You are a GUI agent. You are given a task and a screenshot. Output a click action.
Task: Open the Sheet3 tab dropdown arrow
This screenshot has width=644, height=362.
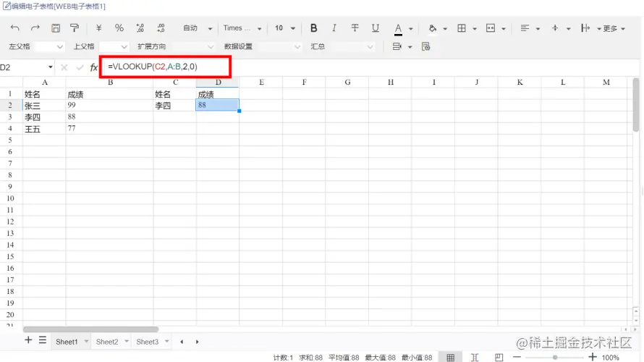tap(166, 342)
